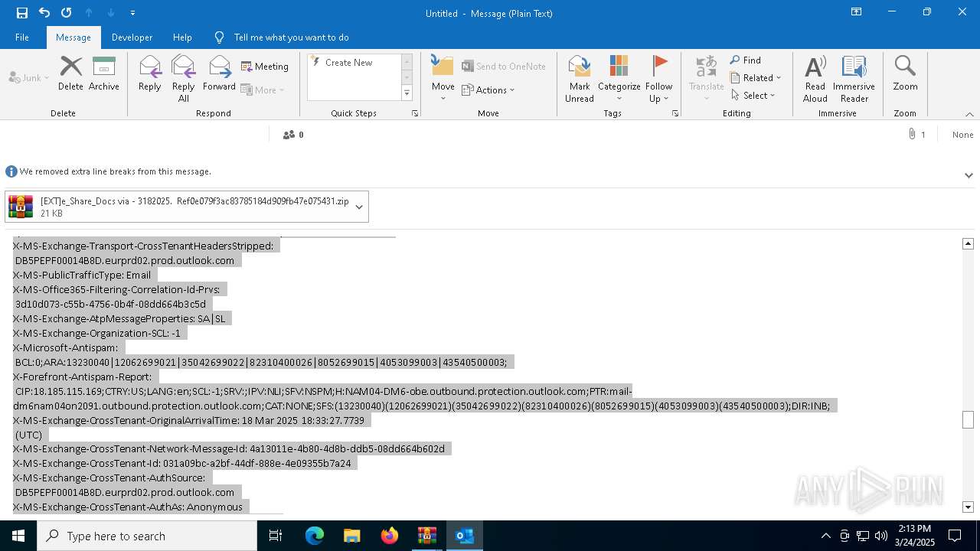Click the taskbar search box

click(147, 536)
